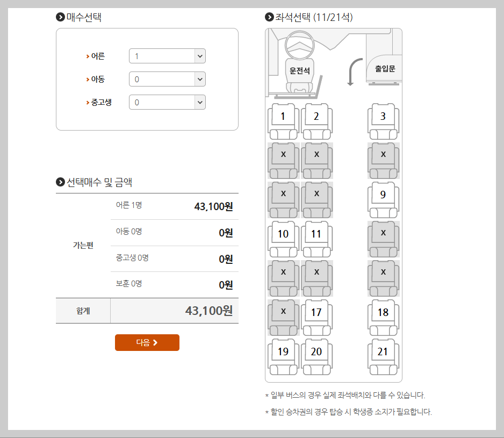The width and height of the screenshot is (504, 438).
Task: Open the 어른 quantity dropdown
Action: (167, 56)
